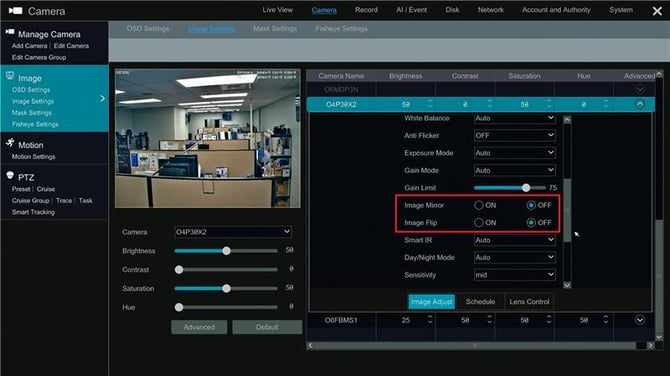Click the Image section monitor icon
670x376 pixels.
pos(10,76)
